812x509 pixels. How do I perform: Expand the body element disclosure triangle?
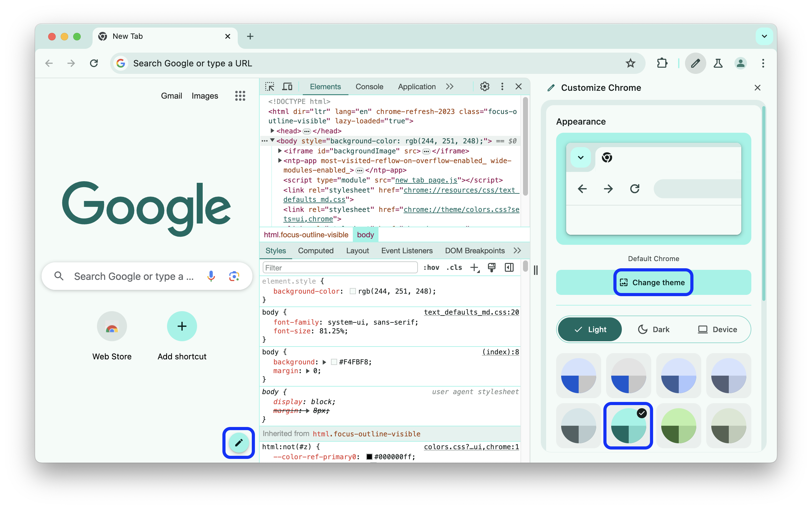271,141
